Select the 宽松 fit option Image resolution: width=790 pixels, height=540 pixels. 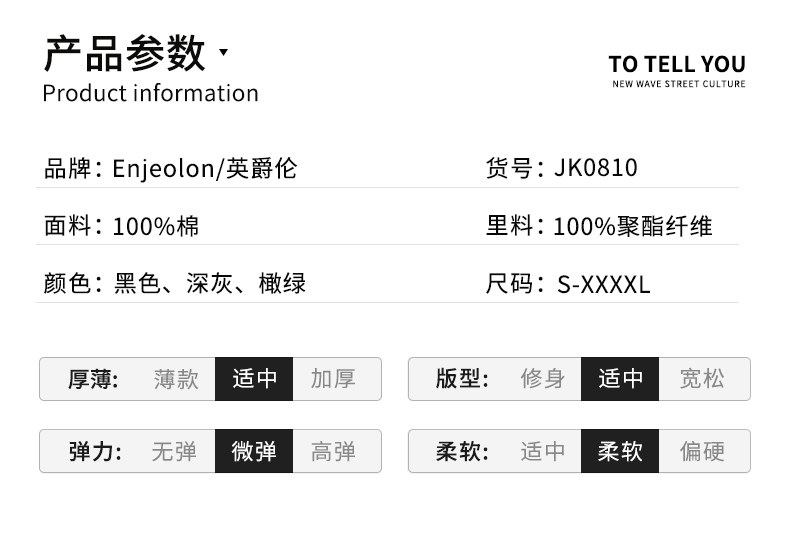pyautogui.click(x=702, y=379)
